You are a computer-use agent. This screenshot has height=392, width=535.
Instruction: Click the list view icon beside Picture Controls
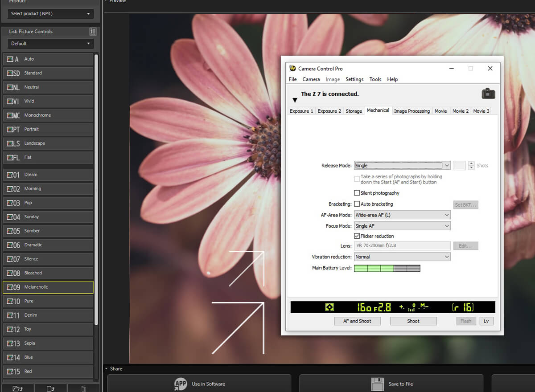click(93, 31)
